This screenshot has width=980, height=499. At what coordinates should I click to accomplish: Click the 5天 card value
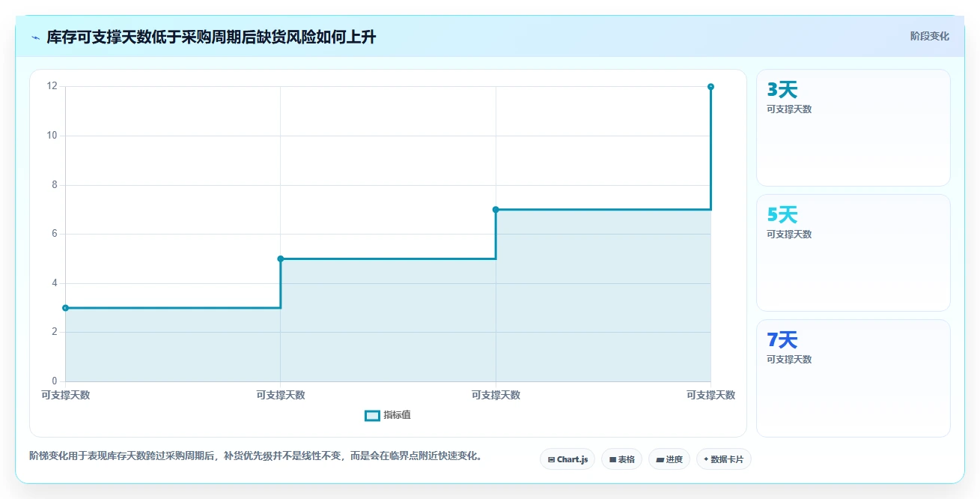(782, 215)
